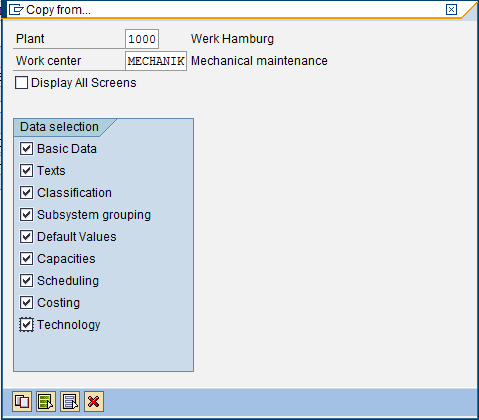Toggle the Subsystem grouping checkbox
Viewport: 479px width, 420px height.
pyautogui.click(x=26, y=215)
